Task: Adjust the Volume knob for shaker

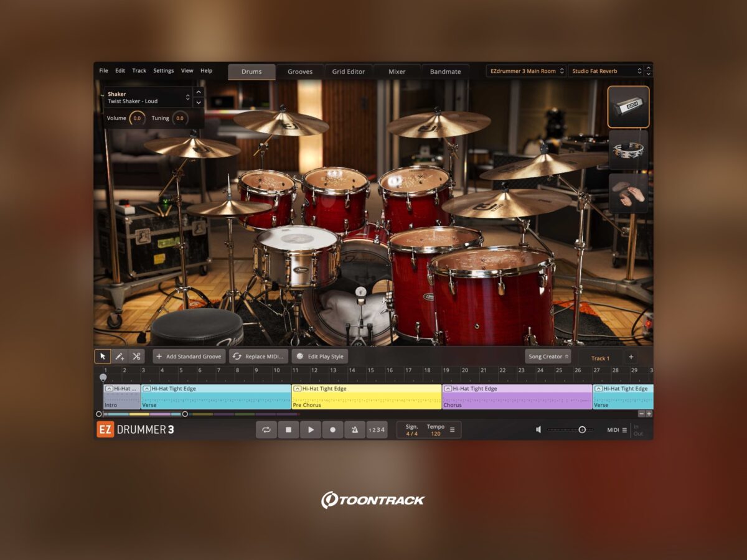Action: (137, 118)
